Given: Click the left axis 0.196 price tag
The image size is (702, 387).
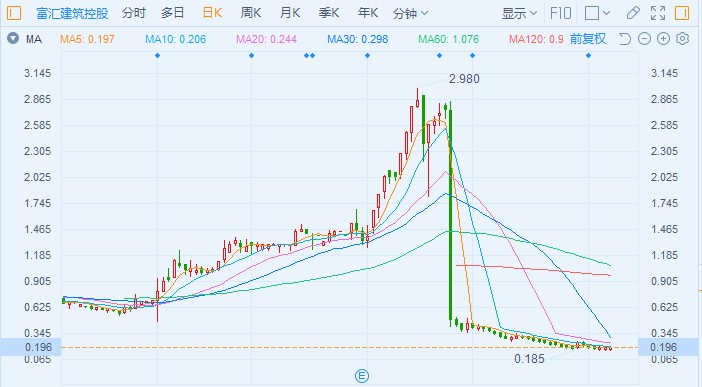Looking at the screenshot, I should point(30,347).
